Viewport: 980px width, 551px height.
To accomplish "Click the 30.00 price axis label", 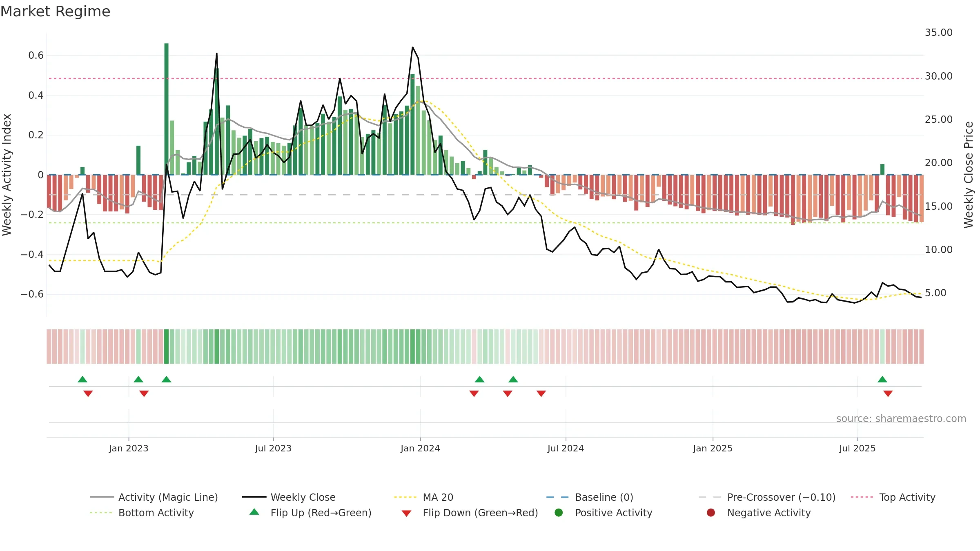I will pyautogui.click(x=939, y=76).
